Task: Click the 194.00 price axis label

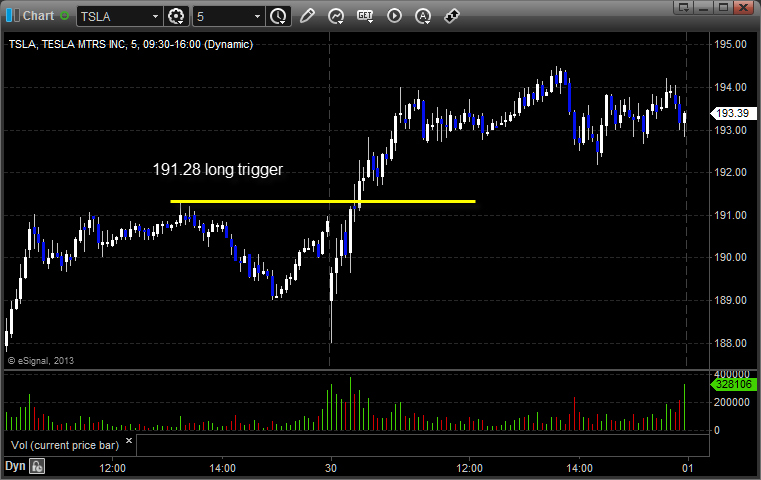Action: click(x=730, y=87)
